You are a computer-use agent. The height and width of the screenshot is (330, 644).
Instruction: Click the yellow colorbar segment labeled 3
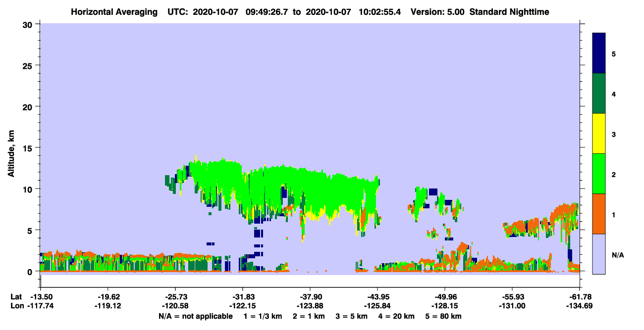[x=599, y=133]
